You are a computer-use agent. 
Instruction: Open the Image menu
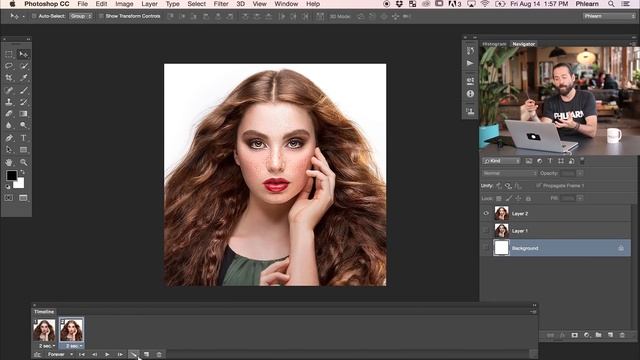coord(124,4)
